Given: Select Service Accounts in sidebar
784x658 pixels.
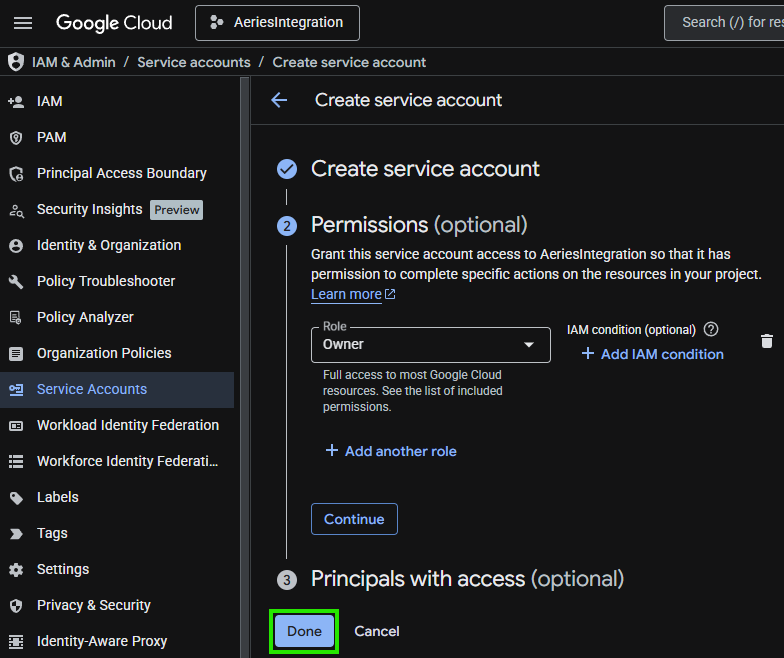Looking at the screenshot, I should point(117,389).
